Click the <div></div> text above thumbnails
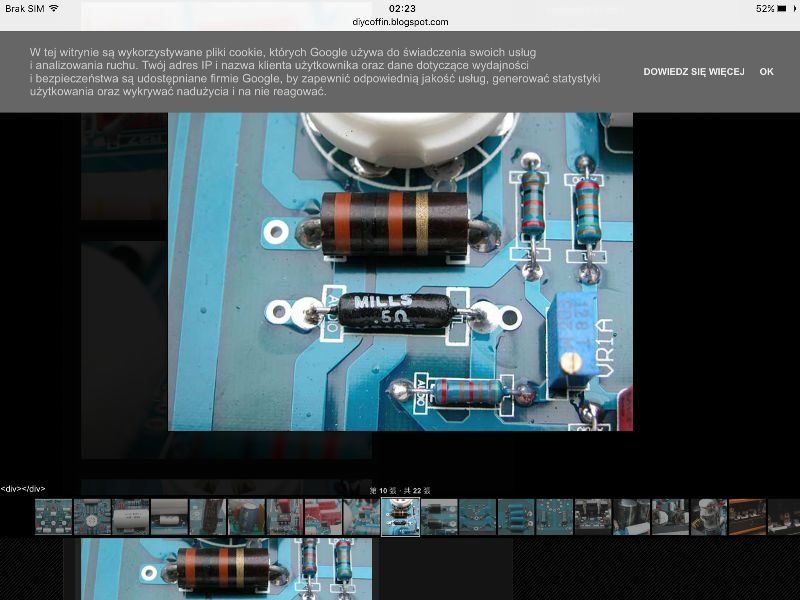Viewport: 800px width, 600px height. [x=23, y=489]
